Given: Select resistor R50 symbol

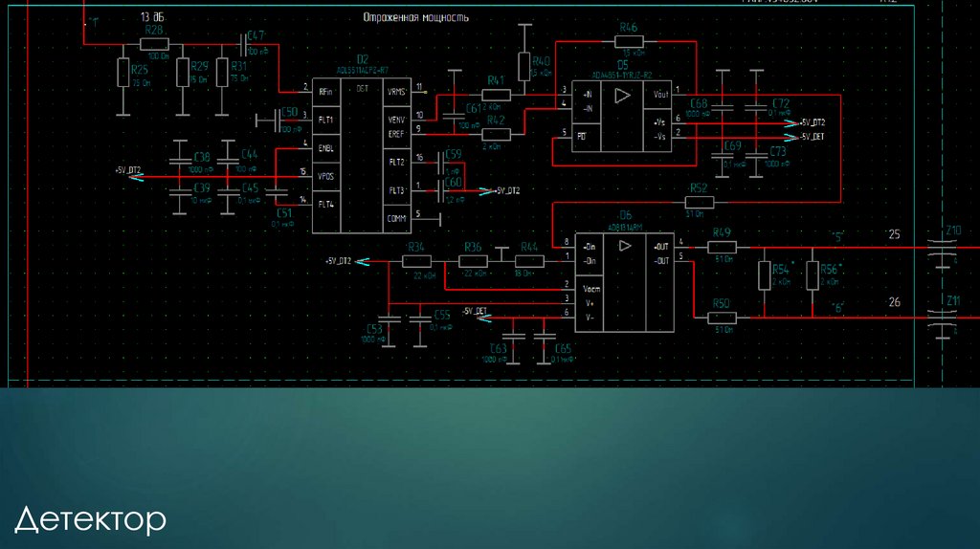Looking at the screenshot, I should click(x=722, y=318).
